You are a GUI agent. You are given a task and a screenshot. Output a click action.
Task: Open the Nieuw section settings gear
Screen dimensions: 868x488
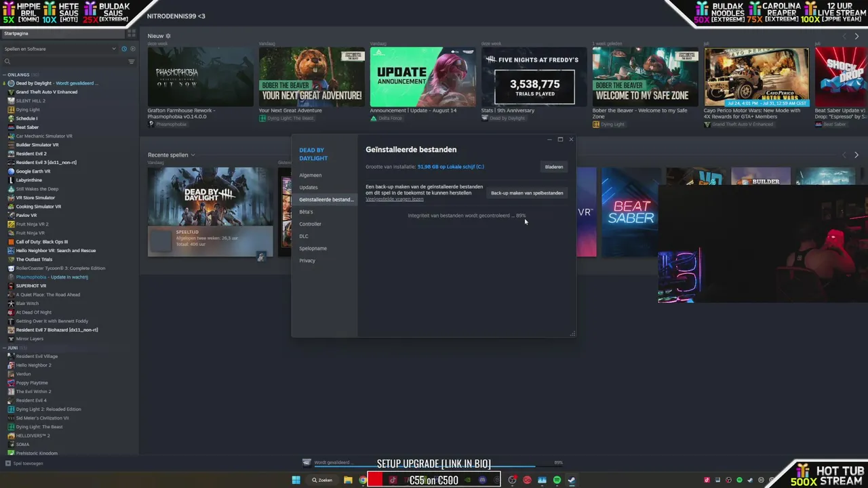(x=168, y=36)
